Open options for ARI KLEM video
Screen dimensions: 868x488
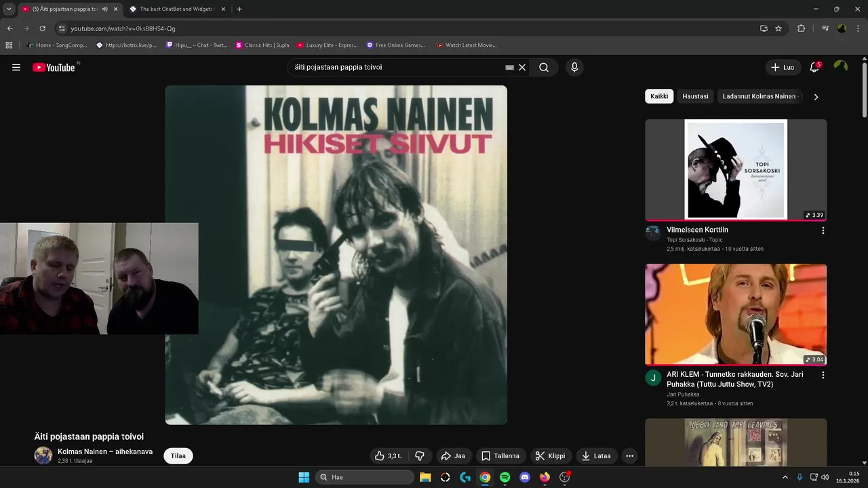823,375
